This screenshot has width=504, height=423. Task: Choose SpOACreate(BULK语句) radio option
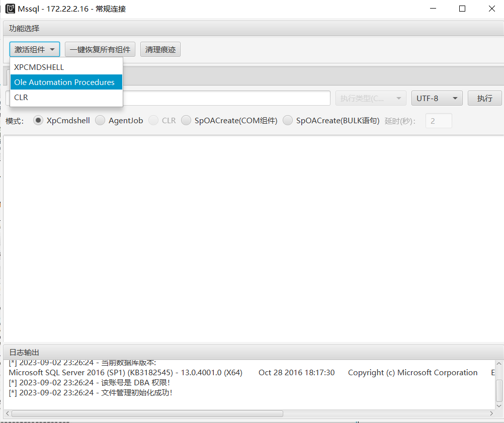tap(288, 121)
